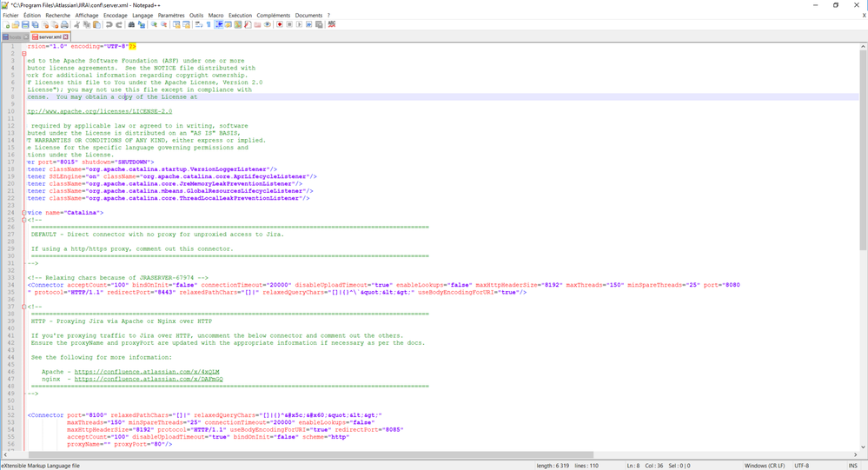Click the ABC spell check icon
Image resolution: width=868 pixels, height=470 pixels.
click(x=332, y=24)
